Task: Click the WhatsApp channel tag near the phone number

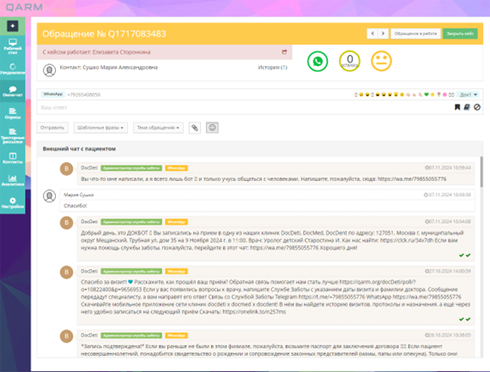Action: 53,94
